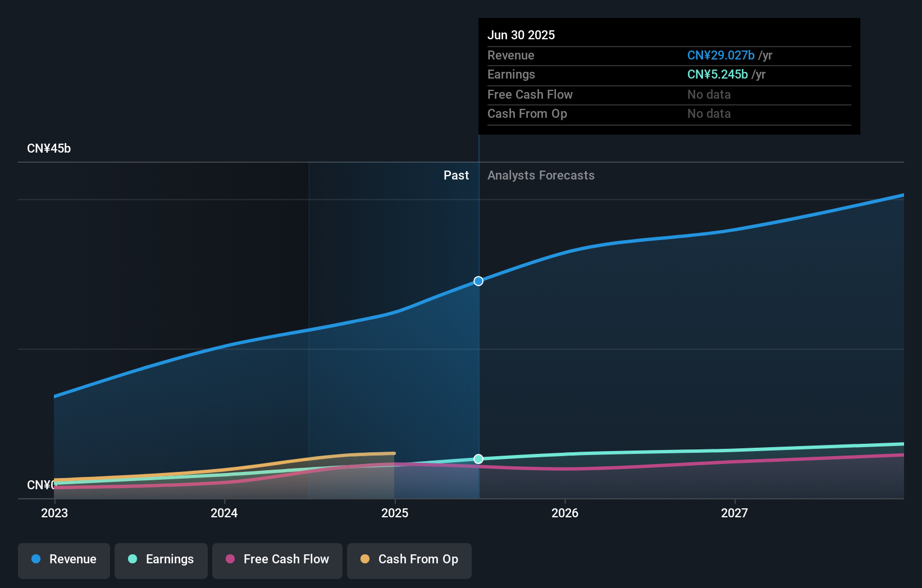Click the tooltip Revenue row indicator

point(510,55)
